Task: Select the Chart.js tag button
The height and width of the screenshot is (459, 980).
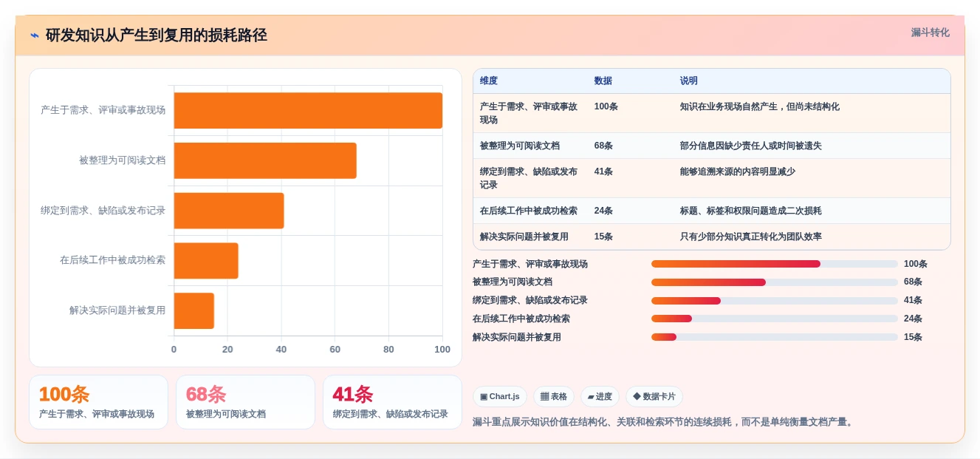Action: pos(499,396)
